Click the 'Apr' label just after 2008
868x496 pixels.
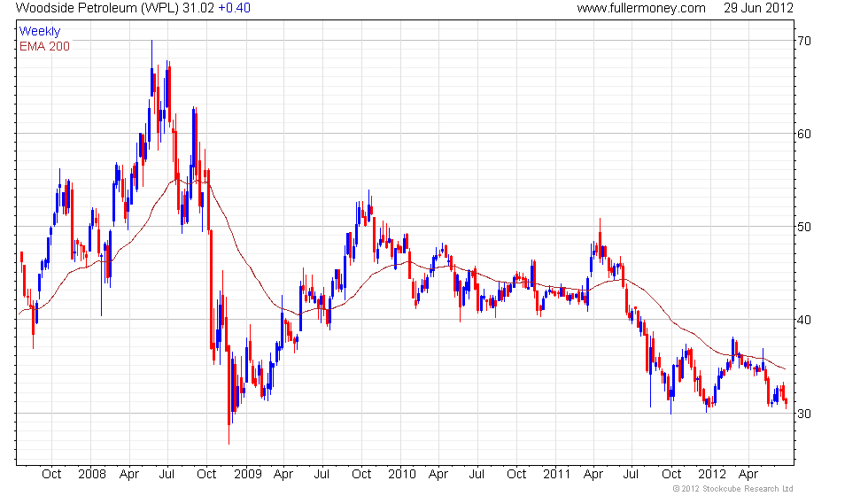tap(129, 475)
